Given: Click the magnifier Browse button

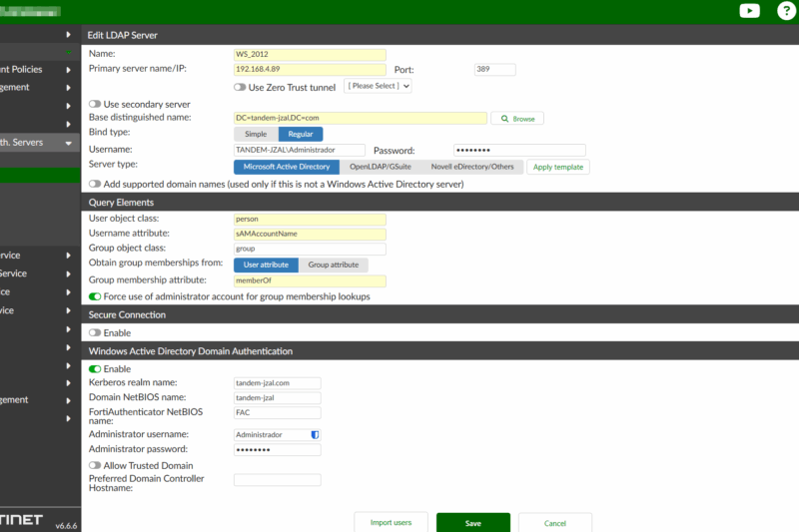Looking at the screenshot, I should pos(517,119).
